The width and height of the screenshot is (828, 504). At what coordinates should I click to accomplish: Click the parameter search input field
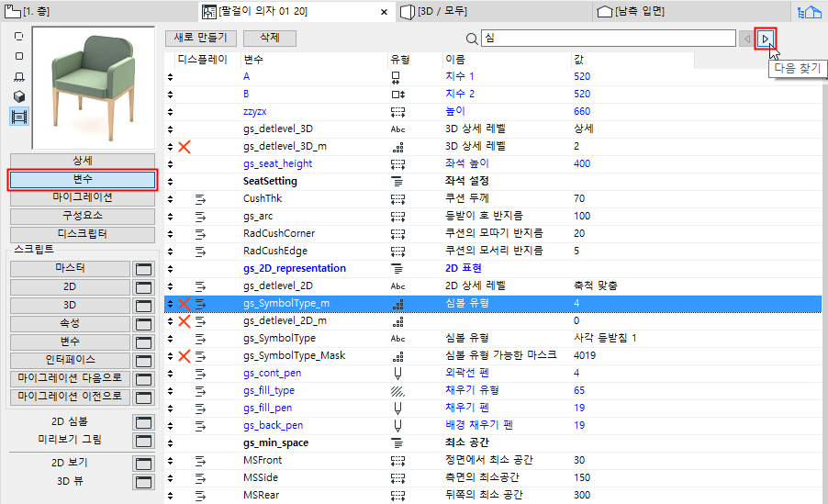tap(609, 38)
